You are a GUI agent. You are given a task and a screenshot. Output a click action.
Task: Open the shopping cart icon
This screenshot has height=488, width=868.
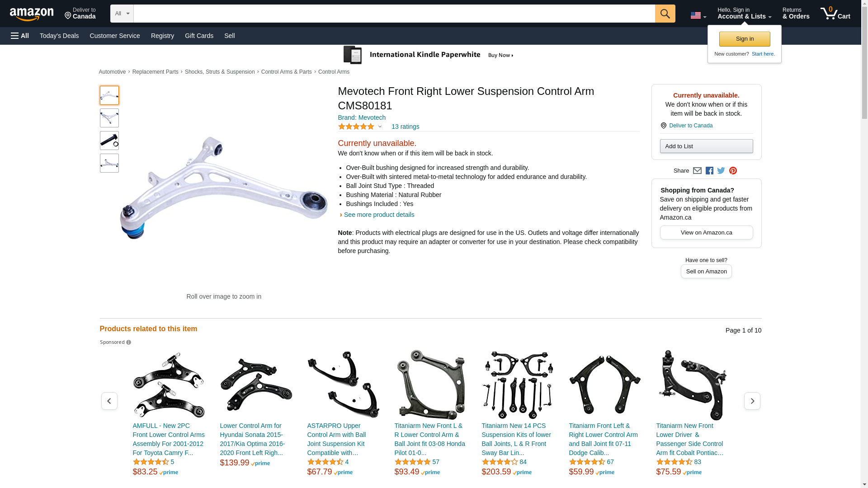pyautogui.click(x=835, y=14)
